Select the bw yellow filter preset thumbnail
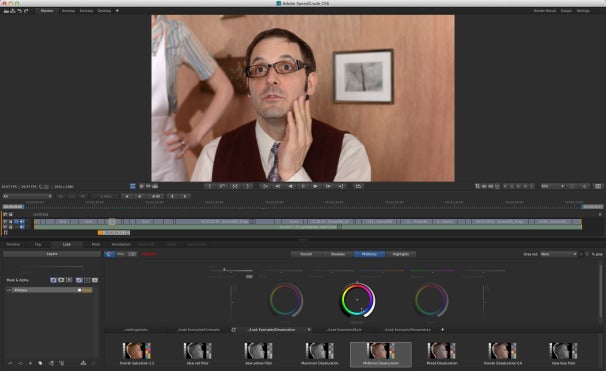 click(x=259, y=351)
